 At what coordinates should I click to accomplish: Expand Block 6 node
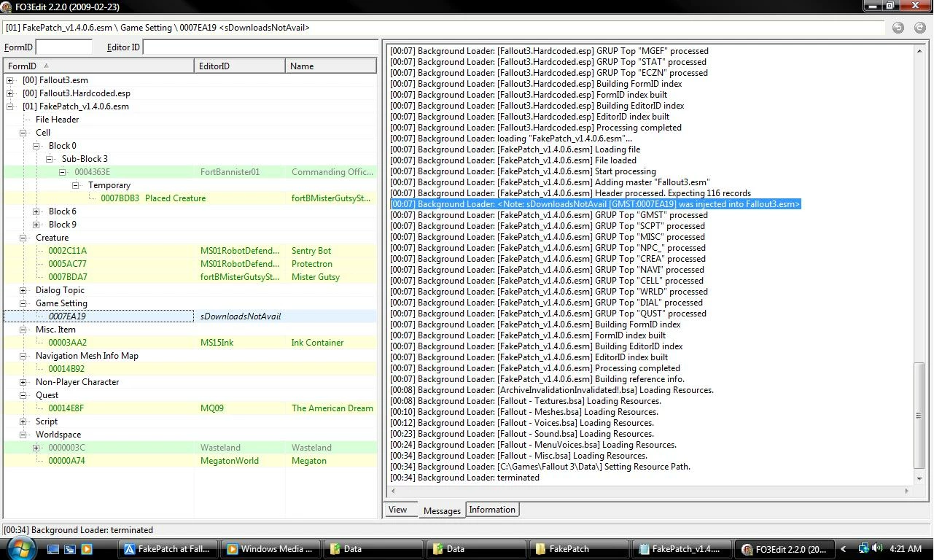[x=36, y=211]
